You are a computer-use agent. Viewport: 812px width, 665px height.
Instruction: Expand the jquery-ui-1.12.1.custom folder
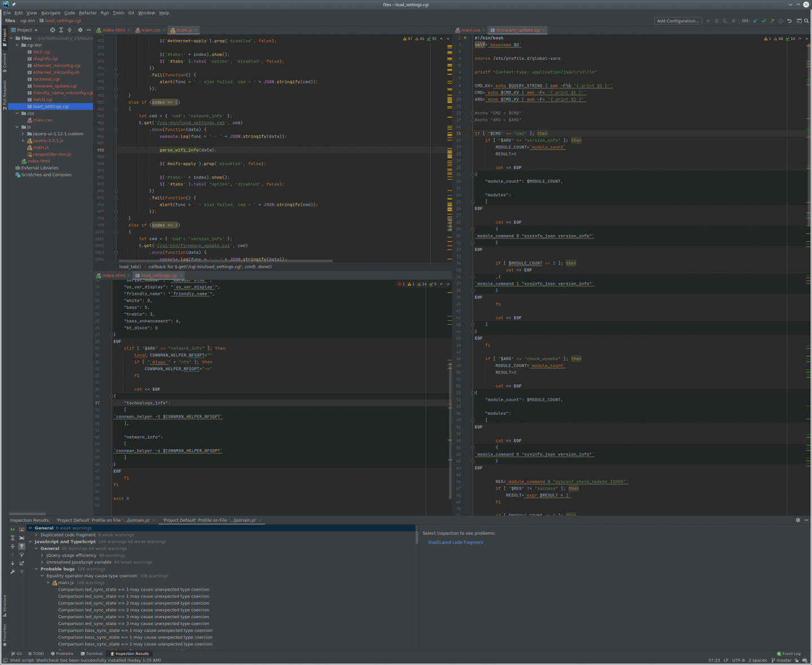(23, 134)
